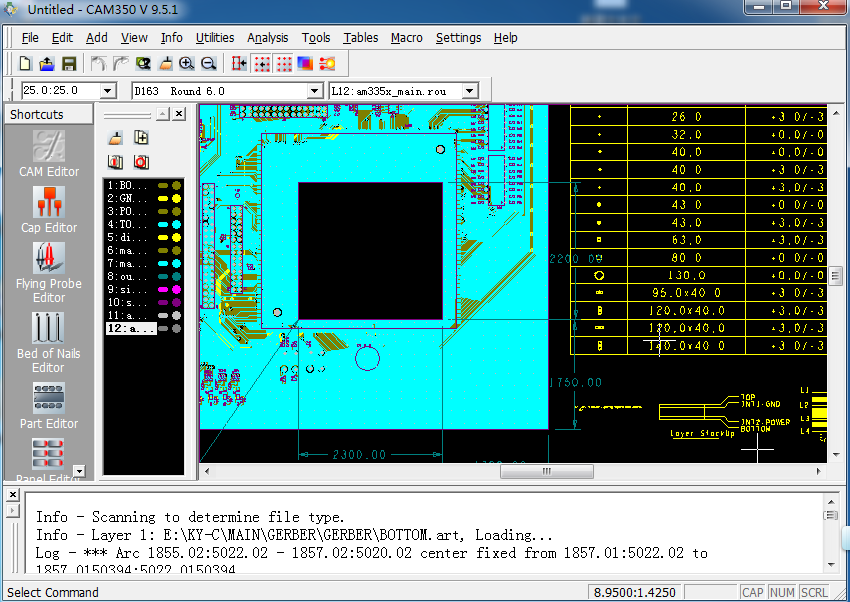
Task: Create a new file with the New icon
Action: coord(25,64)
